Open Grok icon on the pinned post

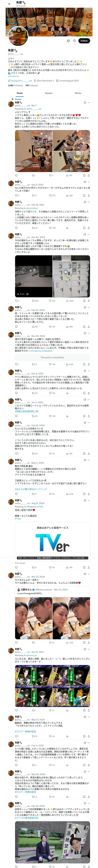(x=85, y=103)
